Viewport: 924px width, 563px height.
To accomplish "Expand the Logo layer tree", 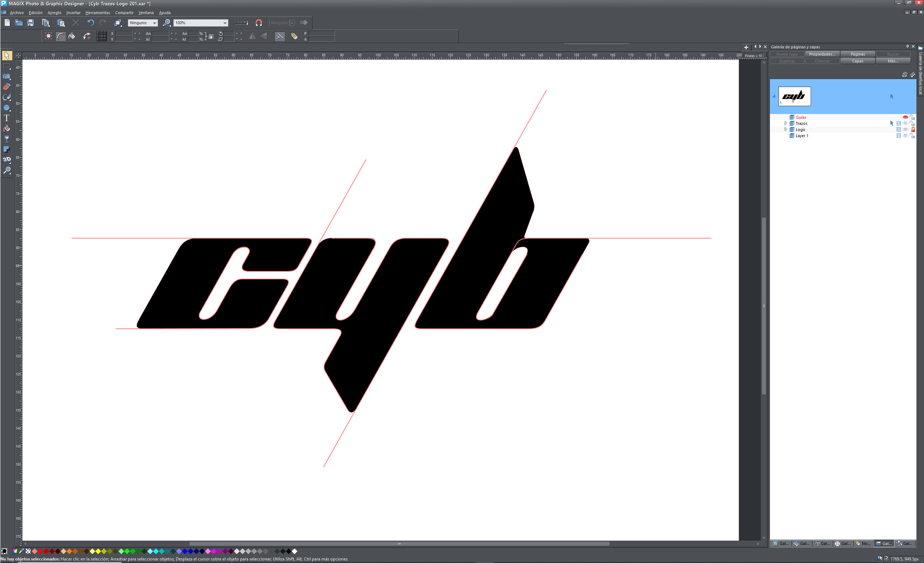I will point(786,129).
